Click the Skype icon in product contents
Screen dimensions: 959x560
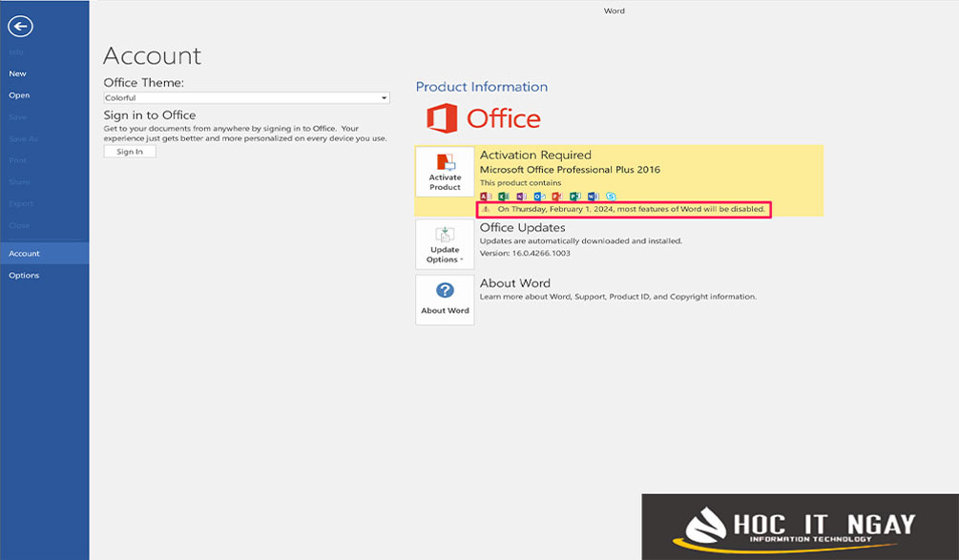coord(611,197)
